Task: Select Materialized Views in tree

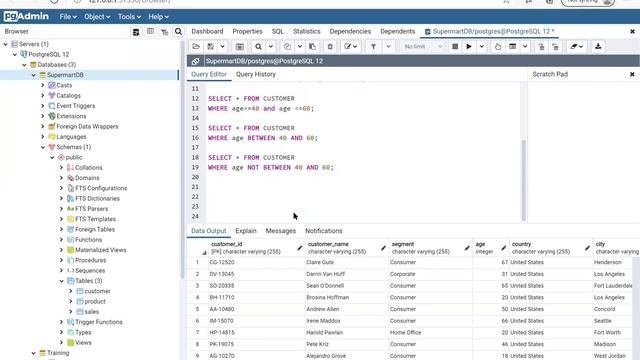Action: coord(100,250)
